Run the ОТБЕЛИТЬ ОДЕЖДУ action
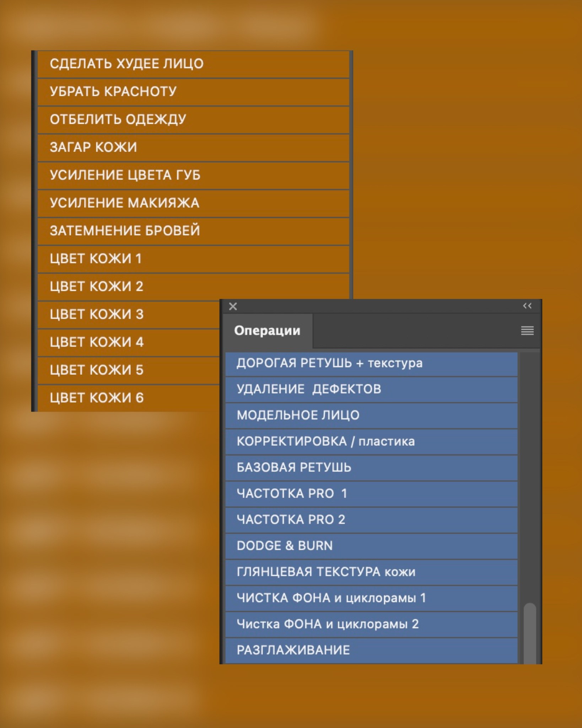 pos(193,120)
